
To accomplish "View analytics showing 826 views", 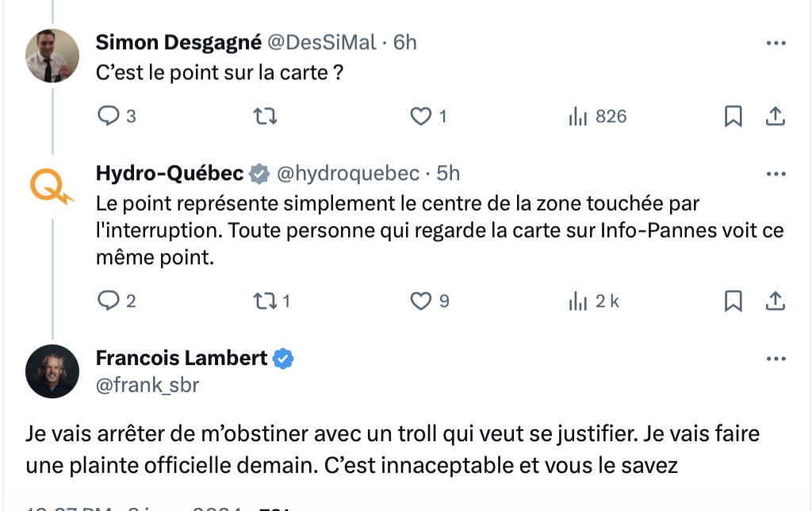I will [x=598, y=116].
